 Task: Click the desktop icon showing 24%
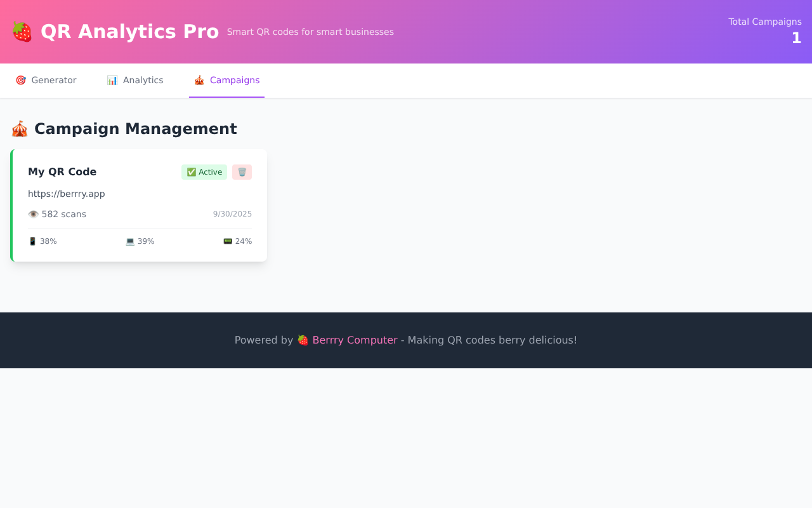coord(227,241)
